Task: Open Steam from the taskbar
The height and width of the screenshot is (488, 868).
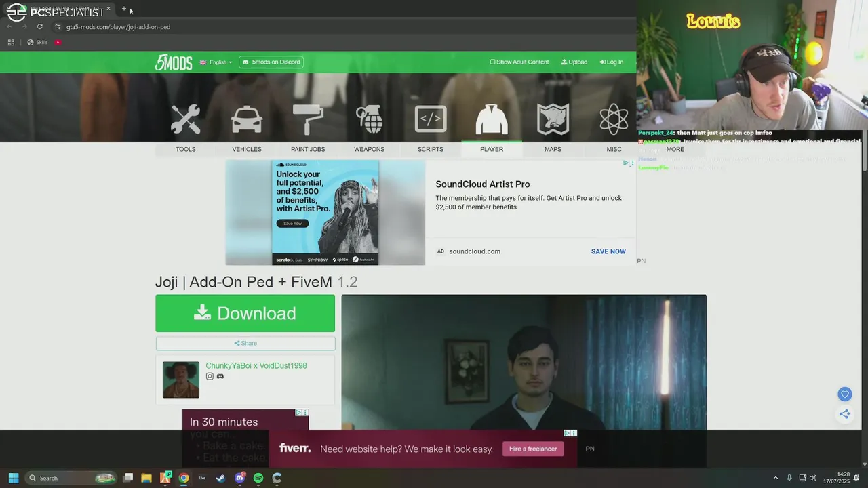Action: (220, 478)
